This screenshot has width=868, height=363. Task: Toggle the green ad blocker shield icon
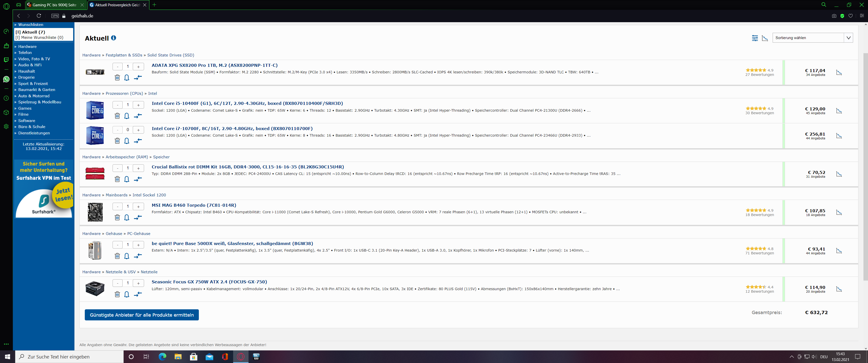842,16
